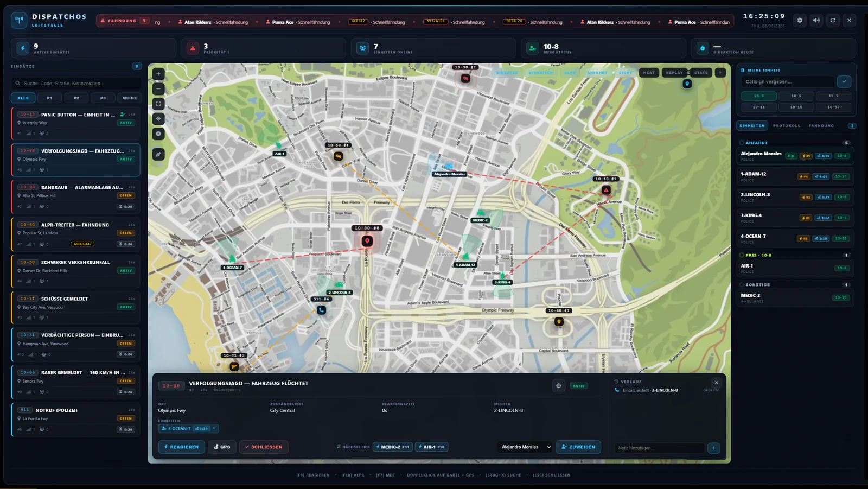This screenshot has height=489, width=868.
Task: Show only Meine incidents tab
Action: coord(130,98)
